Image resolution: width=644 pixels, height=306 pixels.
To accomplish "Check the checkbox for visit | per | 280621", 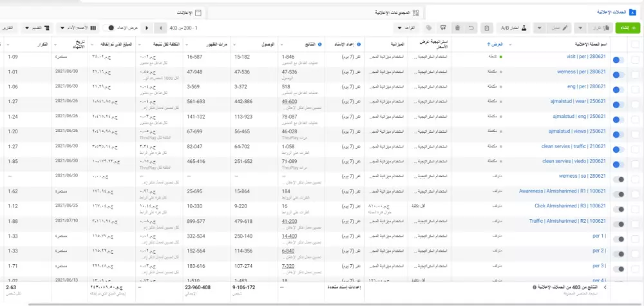I will 636,60.
